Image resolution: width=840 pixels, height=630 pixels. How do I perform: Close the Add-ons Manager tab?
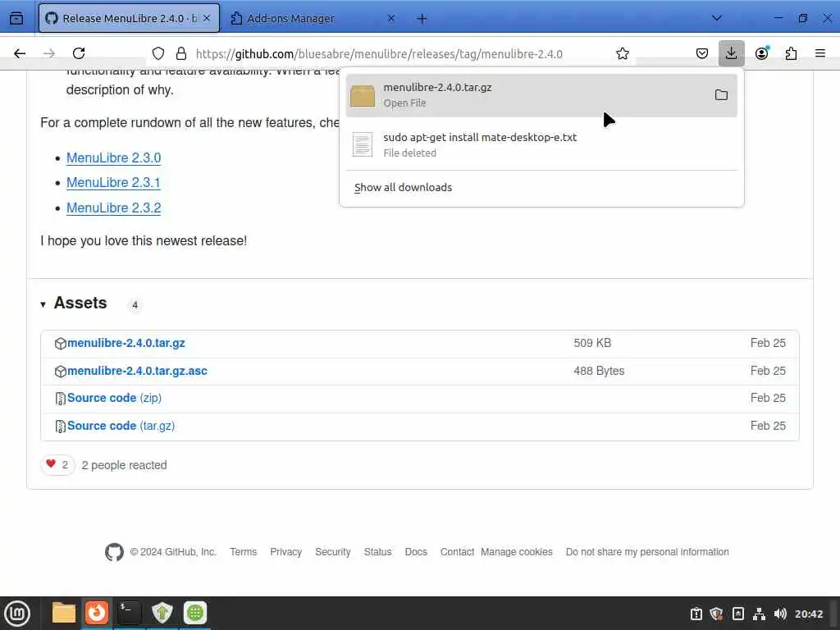pos(390,18)
